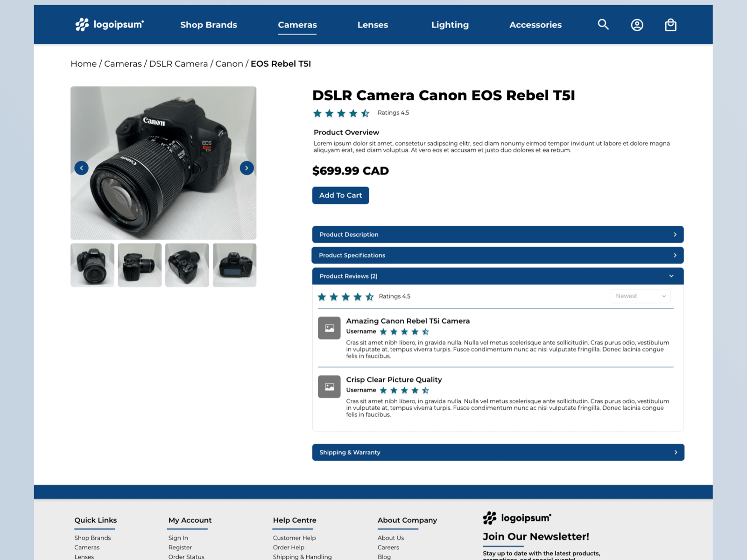Click first review's image placeholder avatar

tap(329, 328)
